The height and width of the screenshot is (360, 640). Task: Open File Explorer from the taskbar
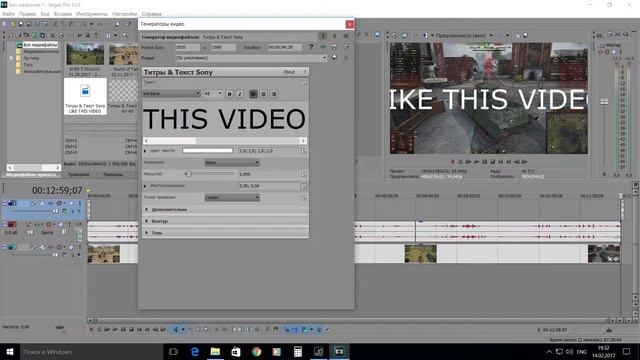215,351
